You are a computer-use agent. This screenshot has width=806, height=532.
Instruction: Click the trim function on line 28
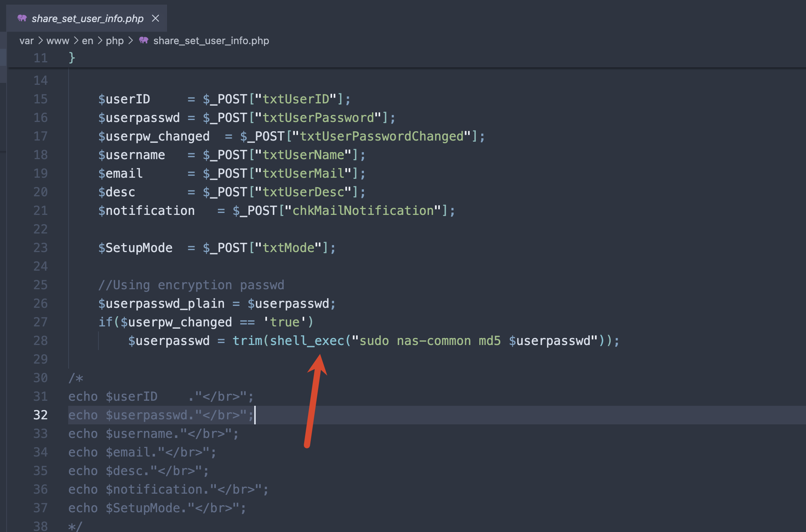pyautogui.click(x=247, y=341)
